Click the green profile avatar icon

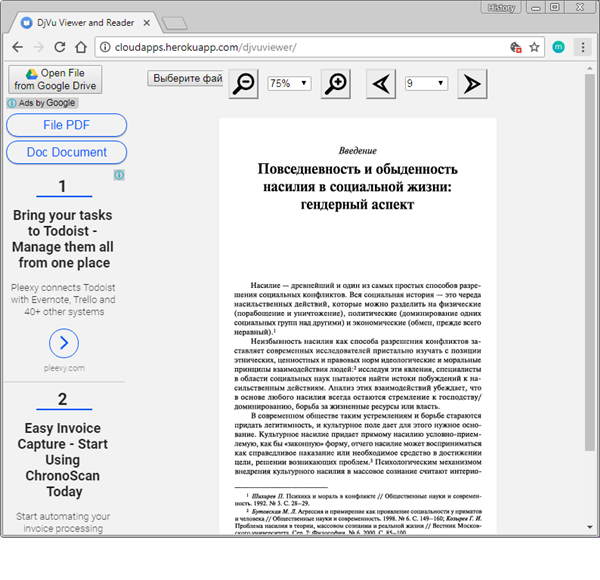(558, 47)
